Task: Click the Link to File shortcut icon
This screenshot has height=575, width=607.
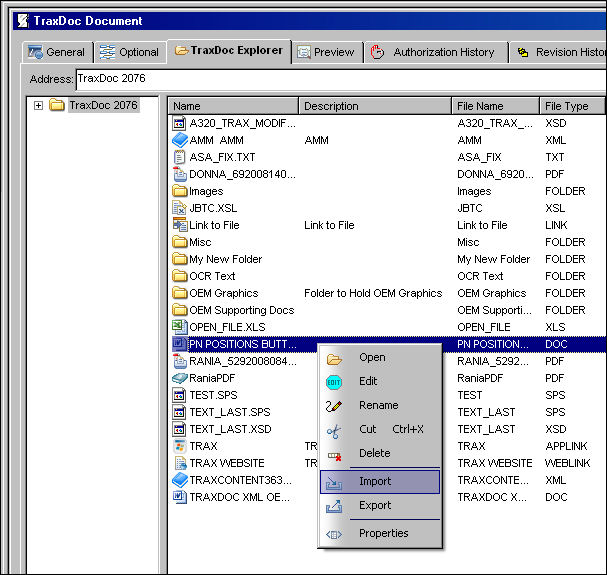Action: (x=180, y=225)
